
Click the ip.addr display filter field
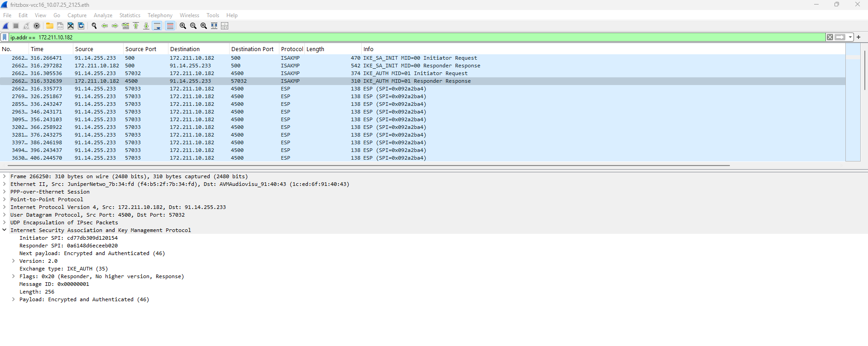[417, 37]
